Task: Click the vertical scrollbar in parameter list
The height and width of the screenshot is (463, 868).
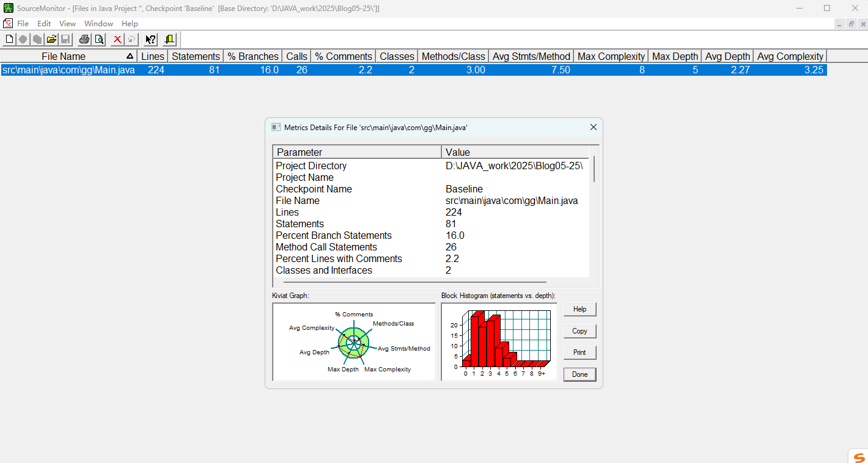Action: tap(594, 169)
